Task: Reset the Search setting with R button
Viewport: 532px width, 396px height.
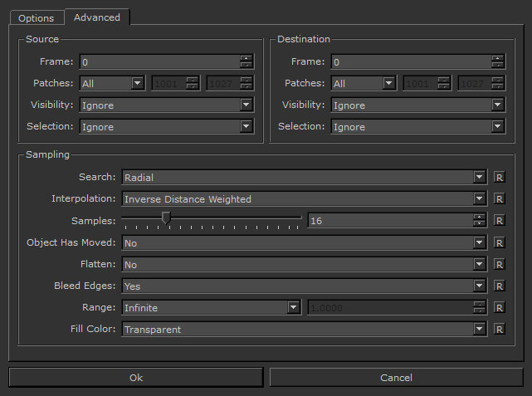Action: 500,178
